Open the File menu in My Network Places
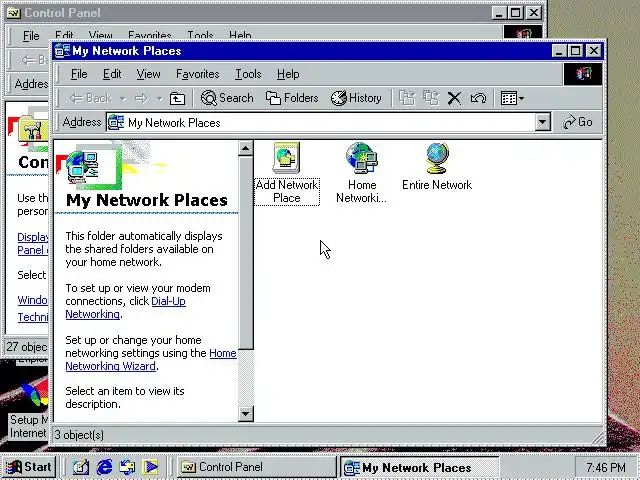The width and height of the screenshot is (640, 480). (x=79, y=74)
